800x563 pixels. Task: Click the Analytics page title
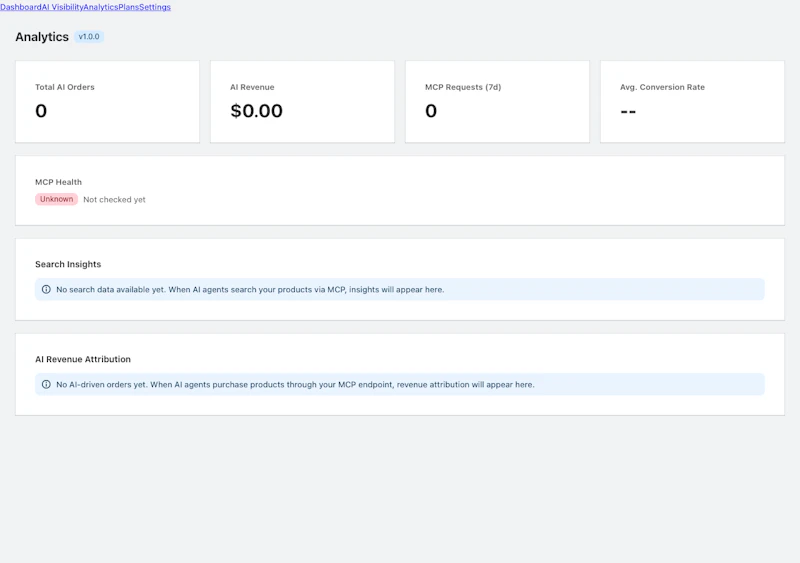[x=42, y=37]
